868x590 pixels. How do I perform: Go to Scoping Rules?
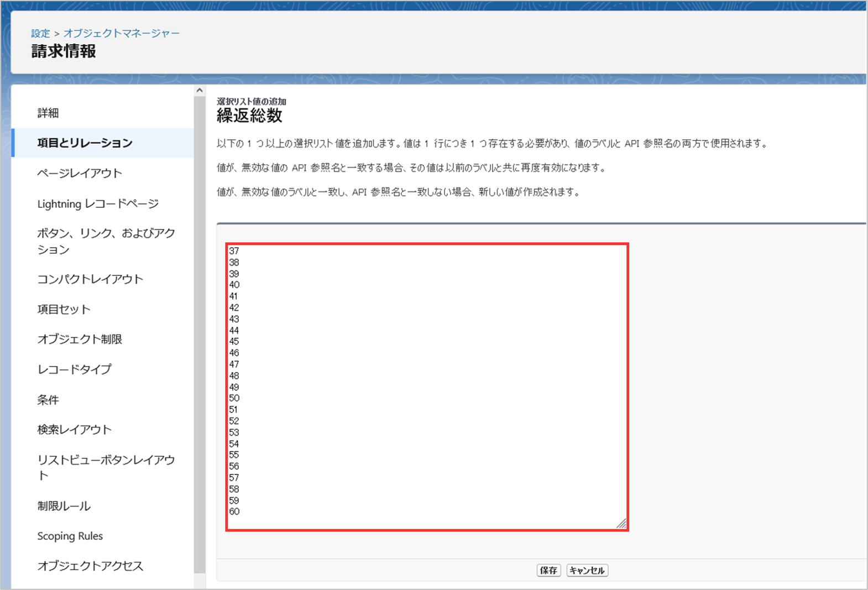point(70,536)
